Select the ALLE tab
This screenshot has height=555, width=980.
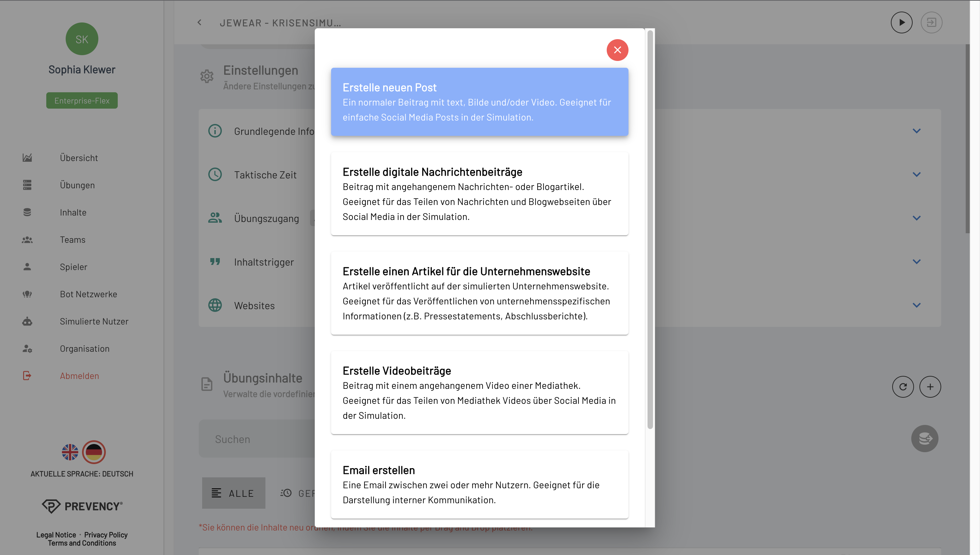(x=233, y=493)
